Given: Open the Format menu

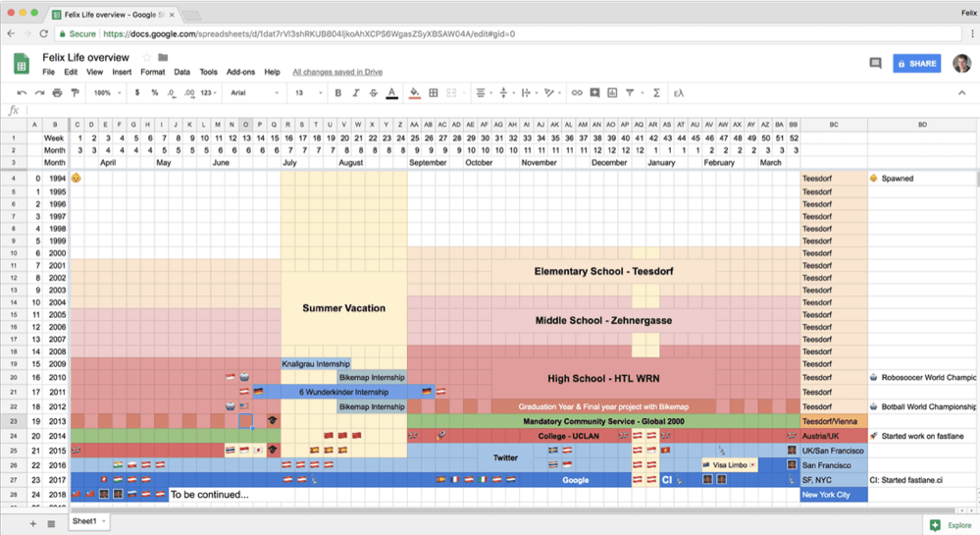Looking at the screenshot, I should click(152, 73).
